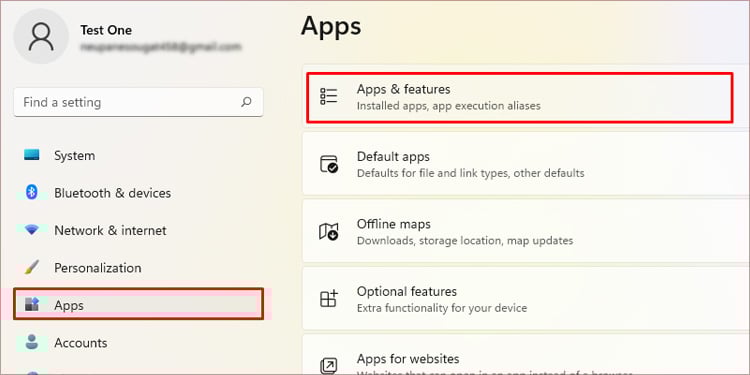Focus the Find a setting box

point(138,102)
